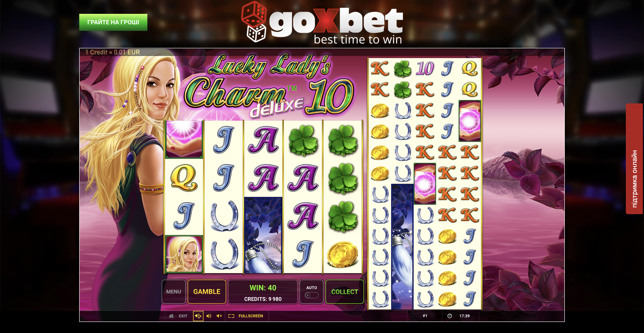Click the green ГРАЙТЕ НА ГРОШІ button
Viewport: 644px width, 333px height.
[113, 22]
